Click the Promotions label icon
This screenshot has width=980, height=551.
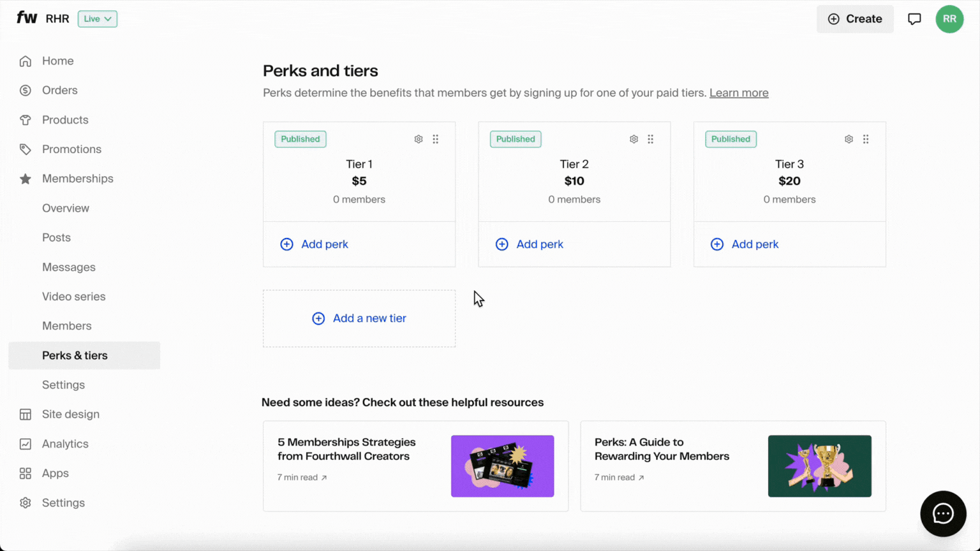tap(26, 149)
